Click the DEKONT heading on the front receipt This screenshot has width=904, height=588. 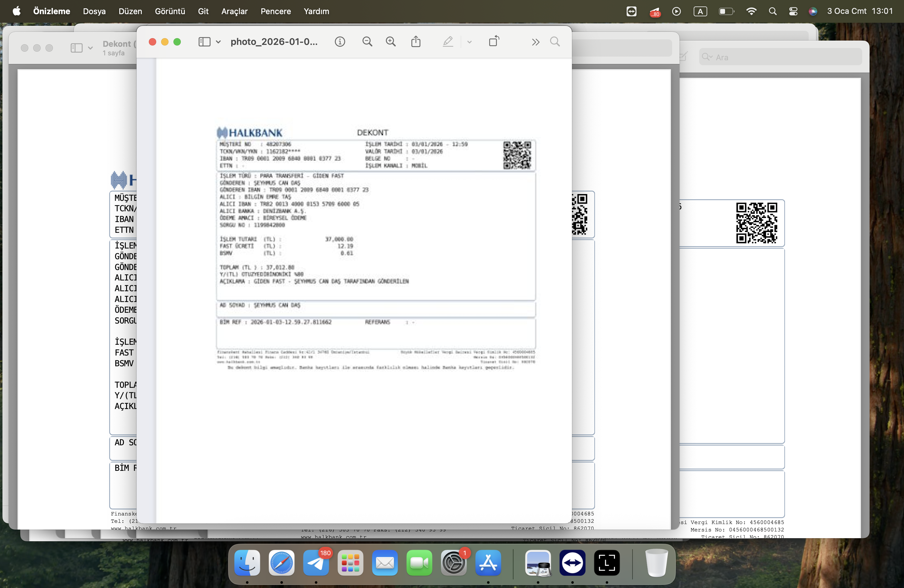(373, 133)
